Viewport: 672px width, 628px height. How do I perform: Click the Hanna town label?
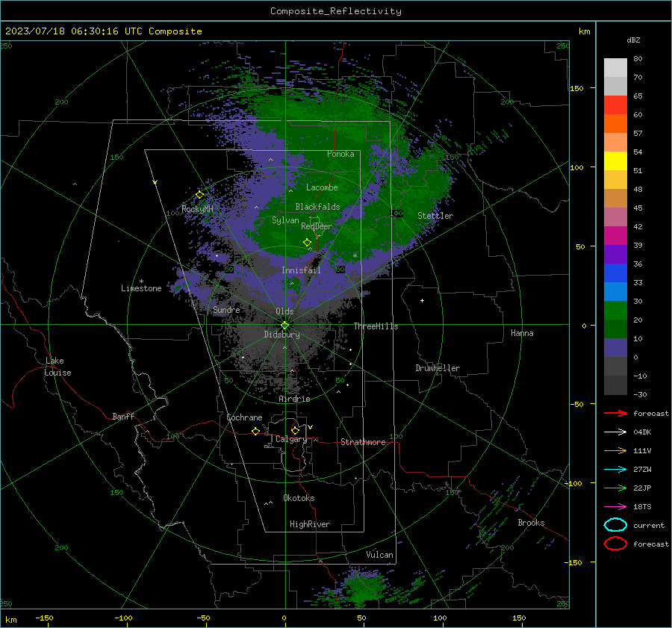pyautogui.click(x=522, y=333)
